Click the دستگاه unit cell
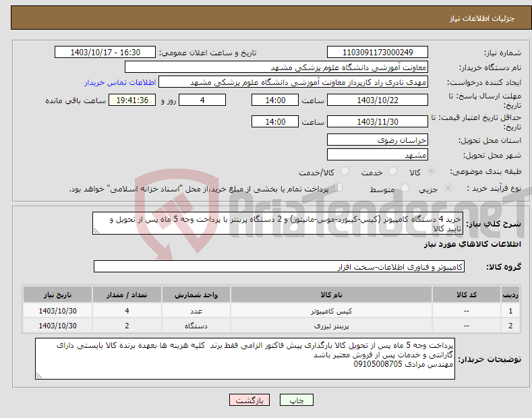The image size is (532, 418). (196, 326)
